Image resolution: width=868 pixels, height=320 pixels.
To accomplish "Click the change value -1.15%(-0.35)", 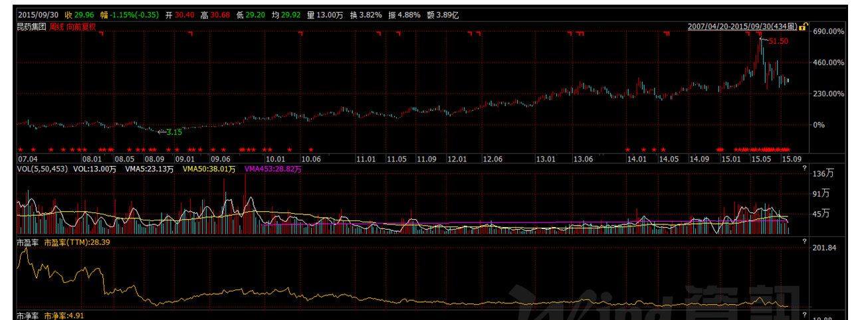I will 134,15.
